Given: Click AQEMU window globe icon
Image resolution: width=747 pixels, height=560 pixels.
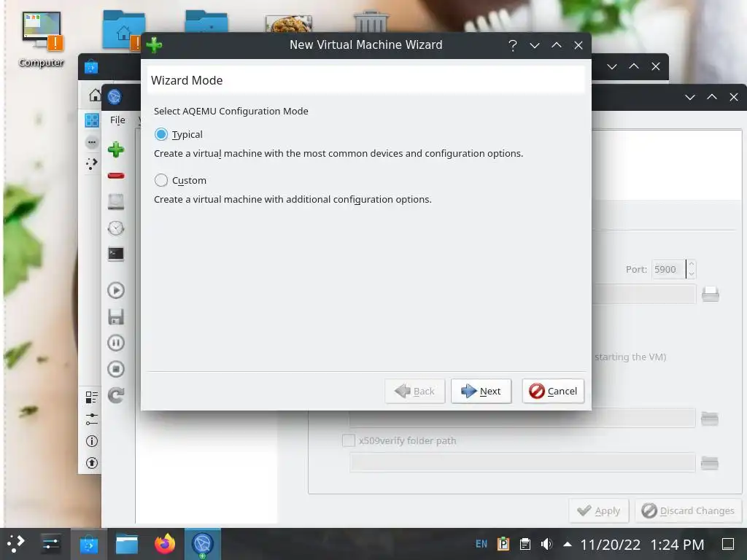Looking at the screenshot, I should point(115,97).
